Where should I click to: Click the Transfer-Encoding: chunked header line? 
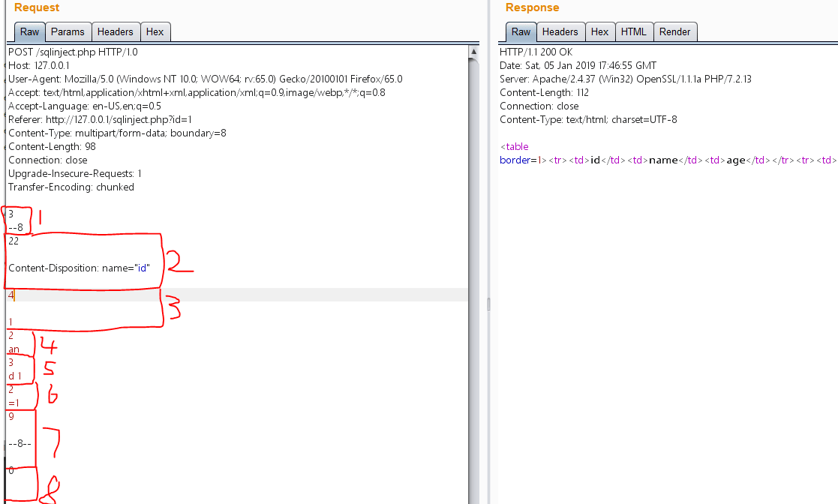point(71,187)
